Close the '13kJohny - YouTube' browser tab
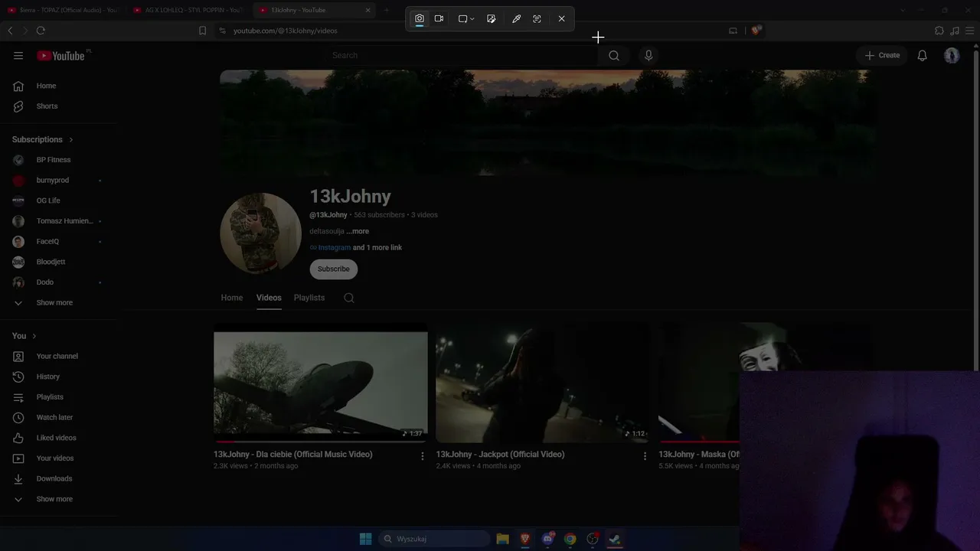 tap(368, 10)
